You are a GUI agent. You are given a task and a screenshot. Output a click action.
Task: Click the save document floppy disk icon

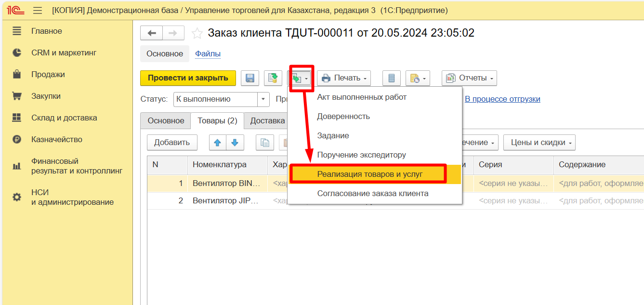[x=250, y=78]
